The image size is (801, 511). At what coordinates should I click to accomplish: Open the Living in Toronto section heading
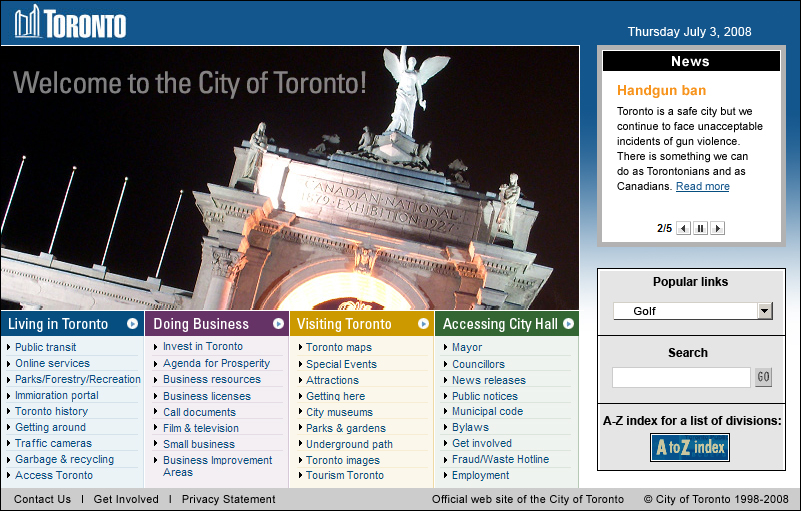click(x=58, y=324)
